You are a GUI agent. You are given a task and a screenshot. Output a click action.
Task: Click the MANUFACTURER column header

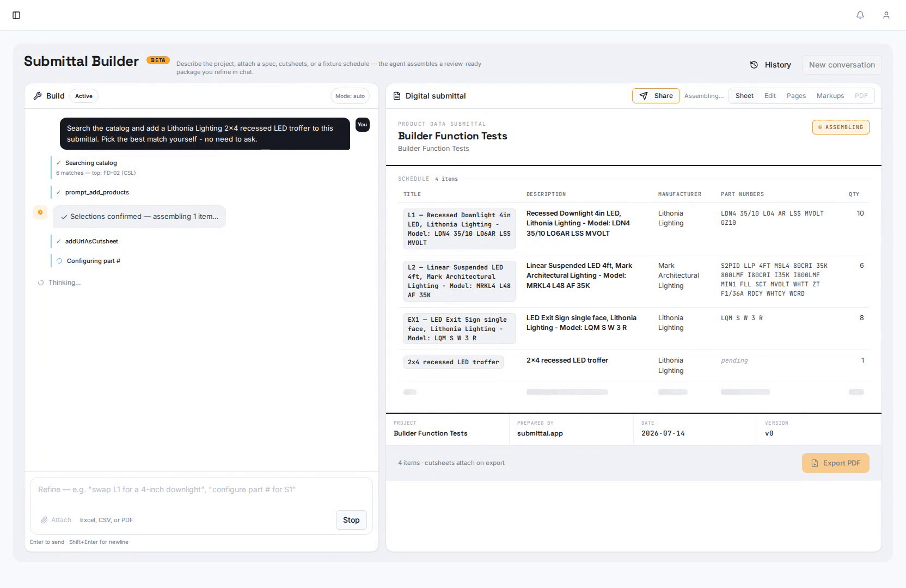click(679, 194)
